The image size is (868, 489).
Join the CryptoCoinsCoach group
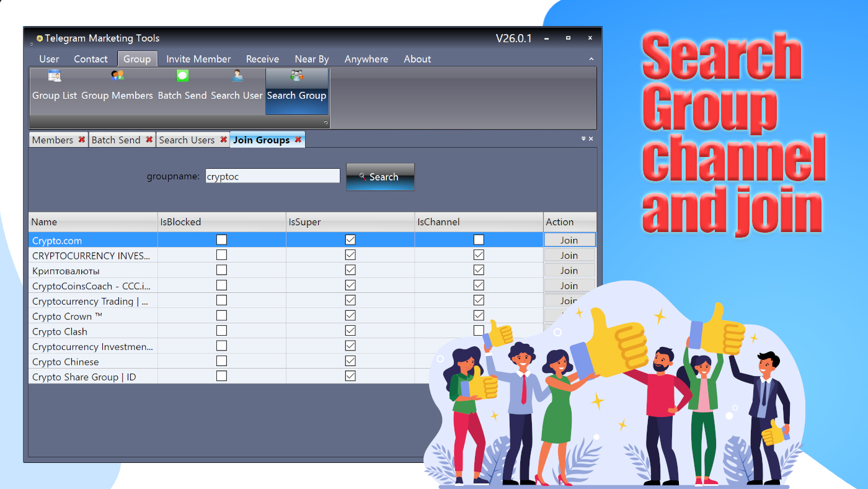click(x=569, y=285)
